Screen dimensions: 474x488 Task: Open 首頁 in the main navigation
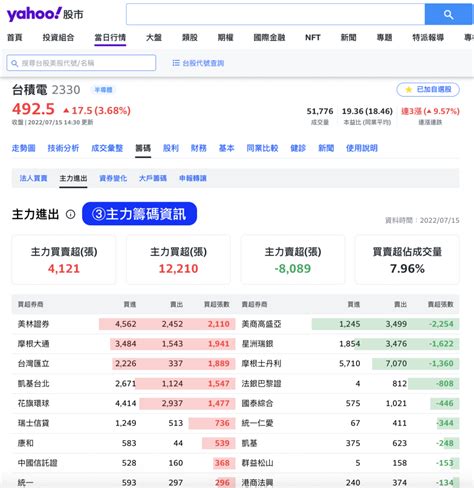(15, 37)
